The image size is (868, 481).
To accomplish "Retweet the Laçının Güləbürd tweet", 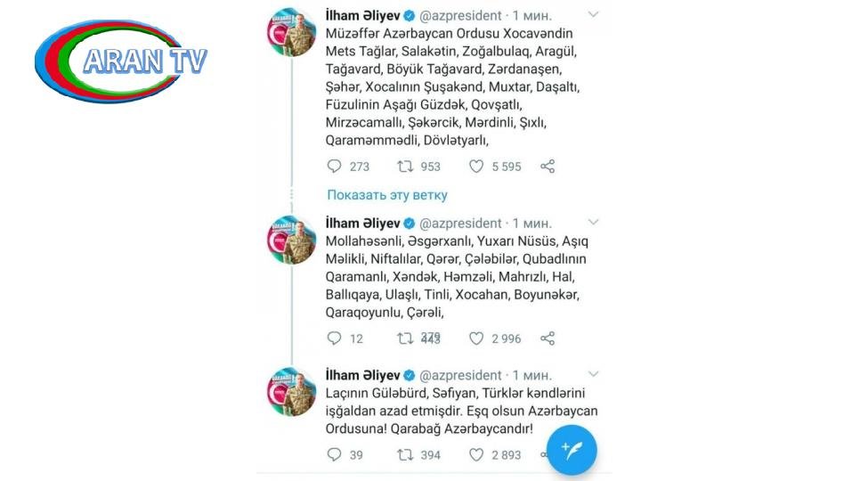I will [x=404, y=454].
